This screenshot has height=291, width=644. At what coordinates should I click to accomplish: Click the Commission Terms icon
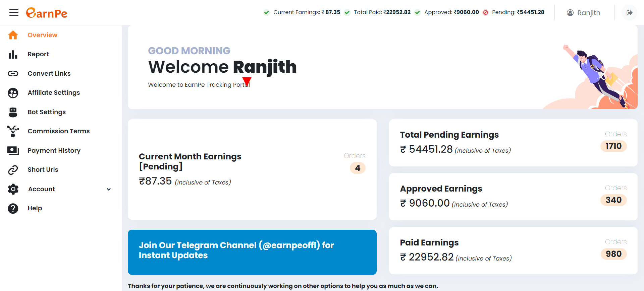(13, 131)
